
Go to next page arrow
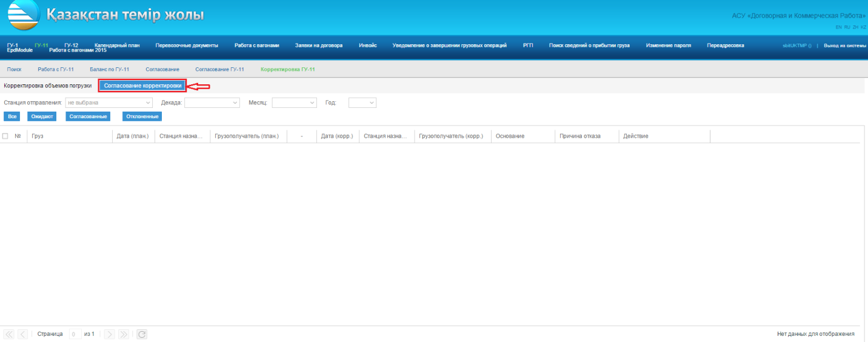110,334
